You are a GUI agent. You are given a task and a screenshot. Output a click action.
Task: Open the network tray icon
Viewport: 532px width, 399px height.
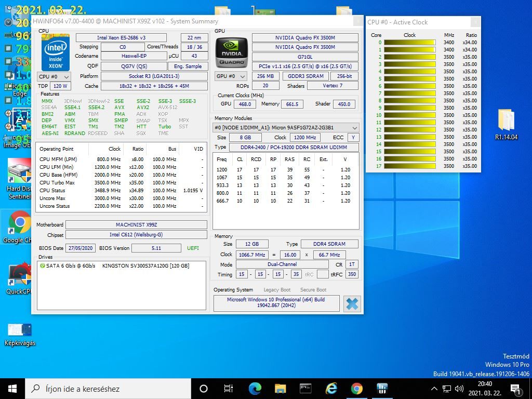coord(447,389)
